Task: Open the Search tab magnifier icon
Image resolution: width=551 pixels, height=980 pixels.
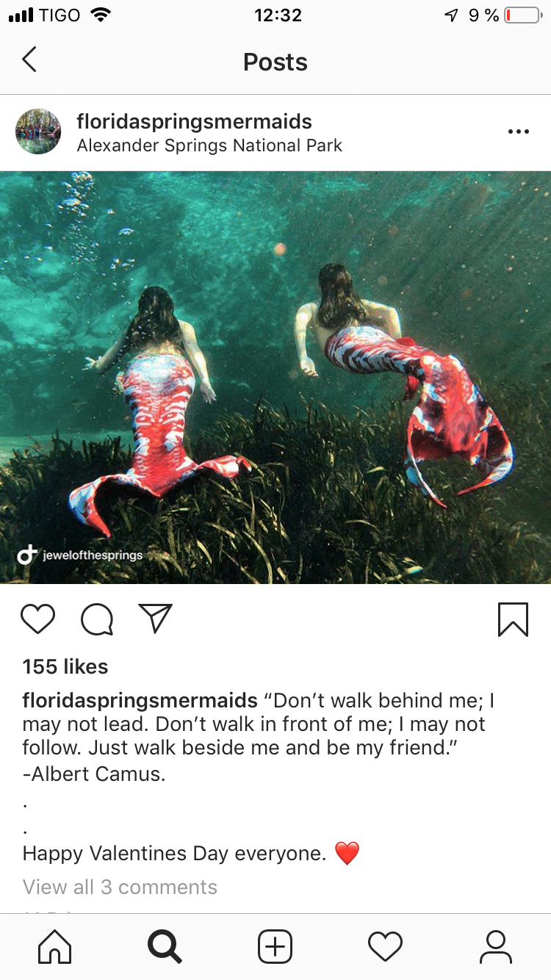Action: tap(165, 947)
